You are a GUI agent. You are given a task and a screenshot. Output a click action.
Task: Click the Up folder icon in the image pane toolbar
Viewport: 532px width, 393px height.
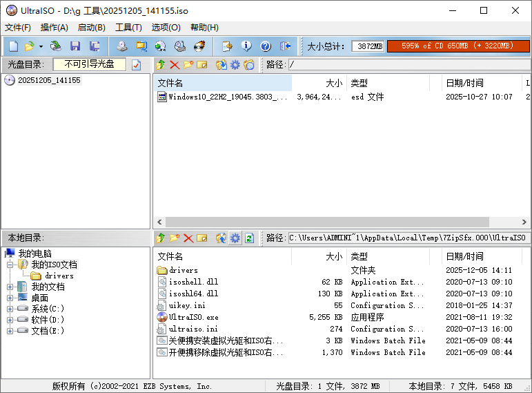pyautogui.click(x=161, y=64)
